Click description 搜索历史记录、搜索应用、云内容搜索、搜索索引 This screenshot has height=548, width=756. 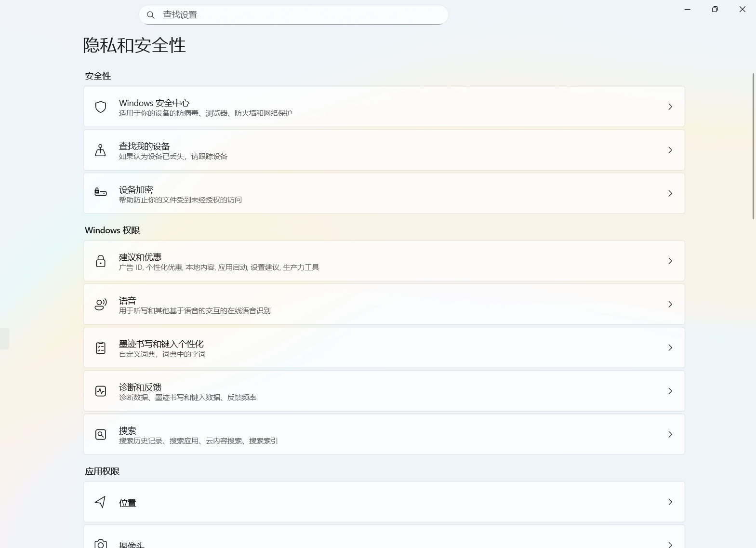click(x=199, y=441)
